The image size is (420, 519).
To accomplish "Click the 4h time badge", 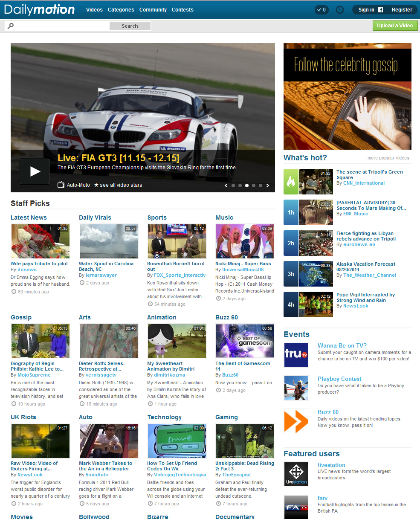I will [x=291, y=304].
